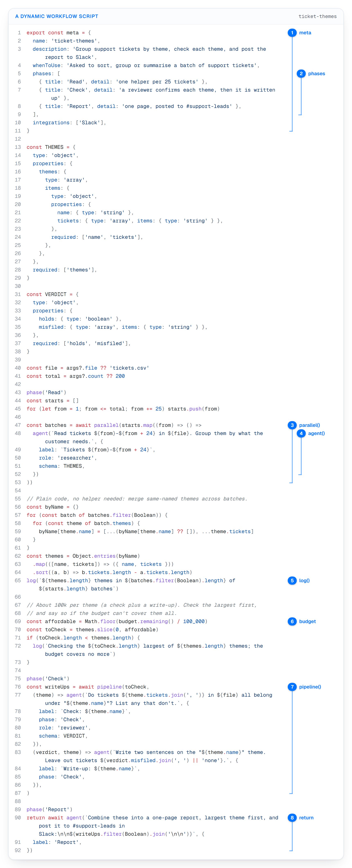Open the 'pipeline()' annotation label
The width and height of the screenshot is (352, 868).
click(x=310, y=687)
